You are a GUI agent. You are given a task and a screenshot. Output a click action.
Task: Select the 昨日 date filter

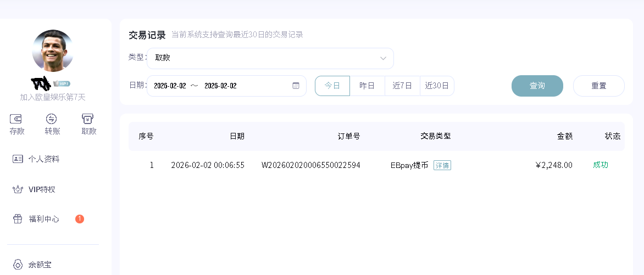coord(367,86)
